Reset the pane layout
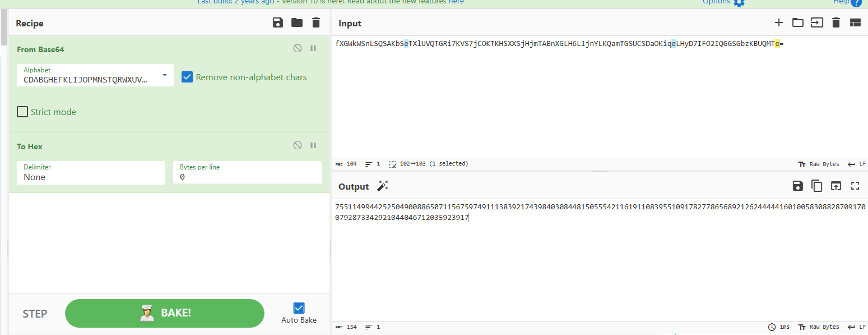 click(855, 22)
